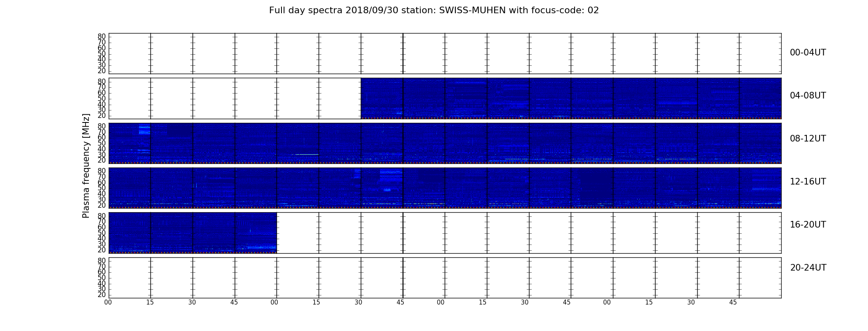Select the "Plasma frequency [MHz]" y-axis label

[86, 165]
